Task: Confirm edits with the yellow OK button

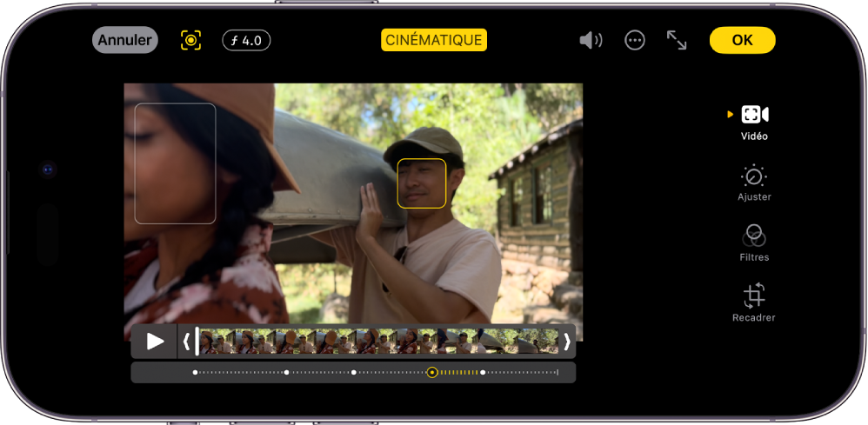Action: click(743, 40)
